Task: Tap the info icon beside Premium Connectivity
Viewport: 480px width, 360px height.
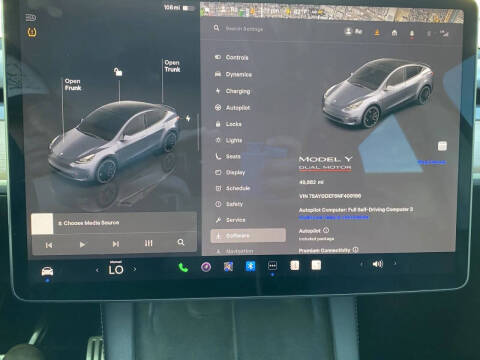Action: 355,249
